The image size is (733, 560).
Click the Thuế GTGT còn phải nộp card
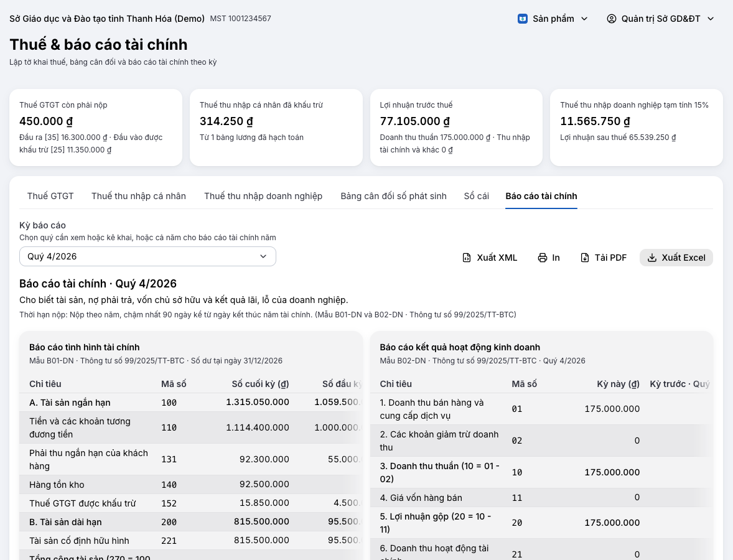[x=96, y=128]
